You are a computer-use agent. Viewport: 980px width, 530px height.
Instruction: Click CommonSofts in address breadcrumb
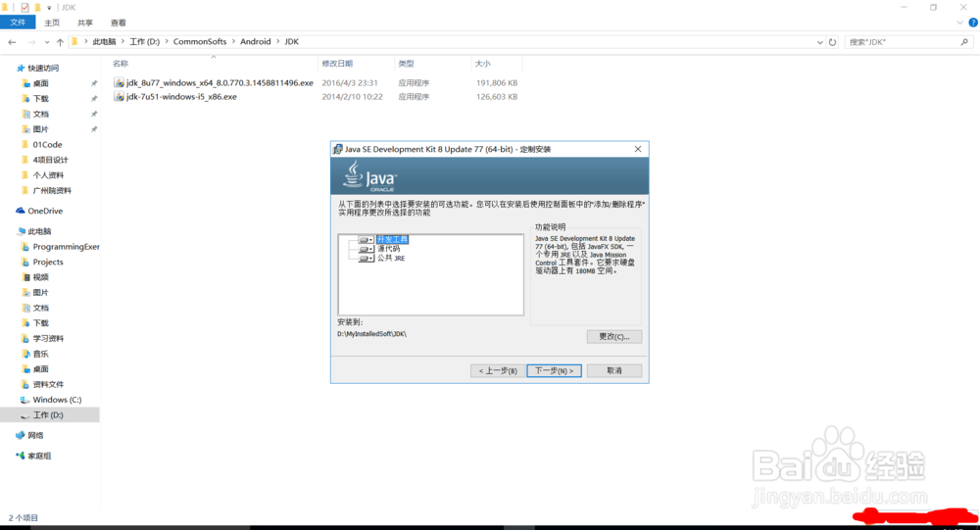pyautogui.click(x=200, y=42)
